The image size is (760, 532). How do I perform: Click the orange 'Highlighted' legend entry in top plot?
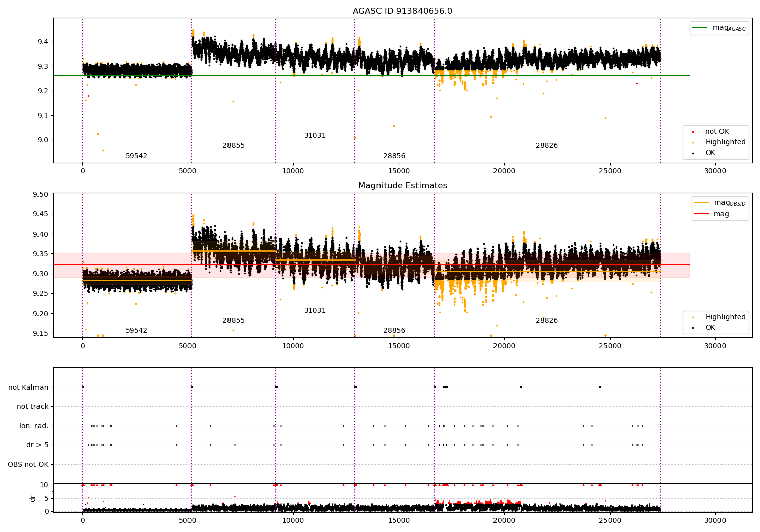coord(725,142)
